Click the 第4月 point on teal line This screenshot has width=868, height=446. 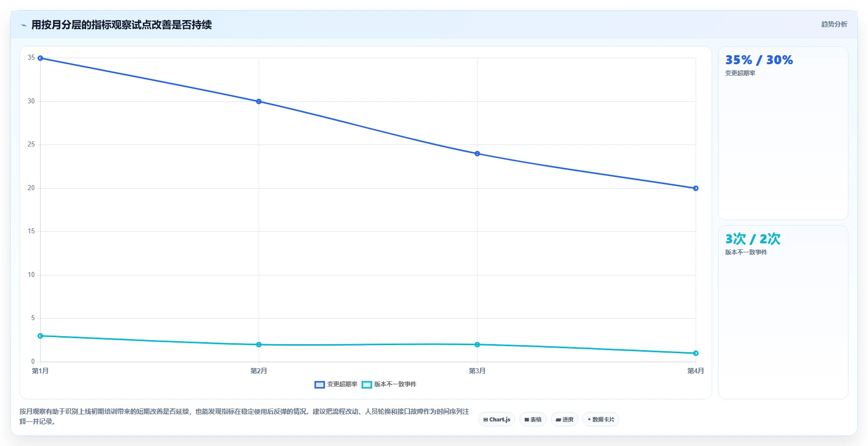tap(696, 353)
